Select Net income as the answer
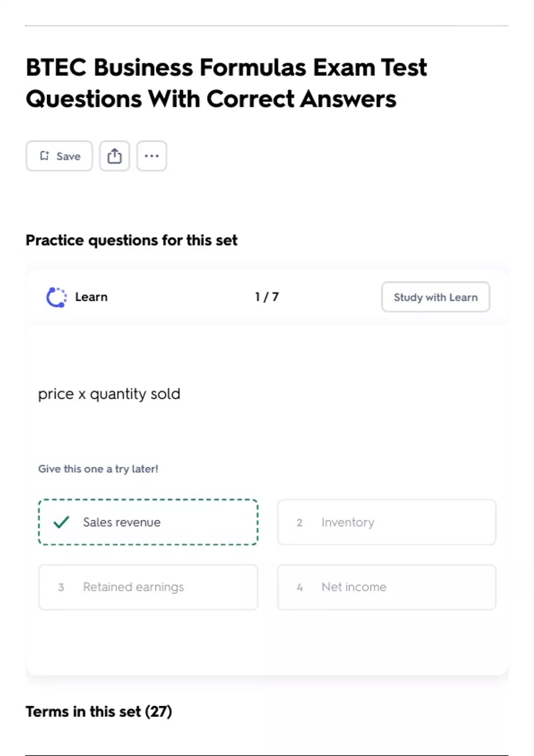Screen dimensions: 534x756 [x=386, y=587]
